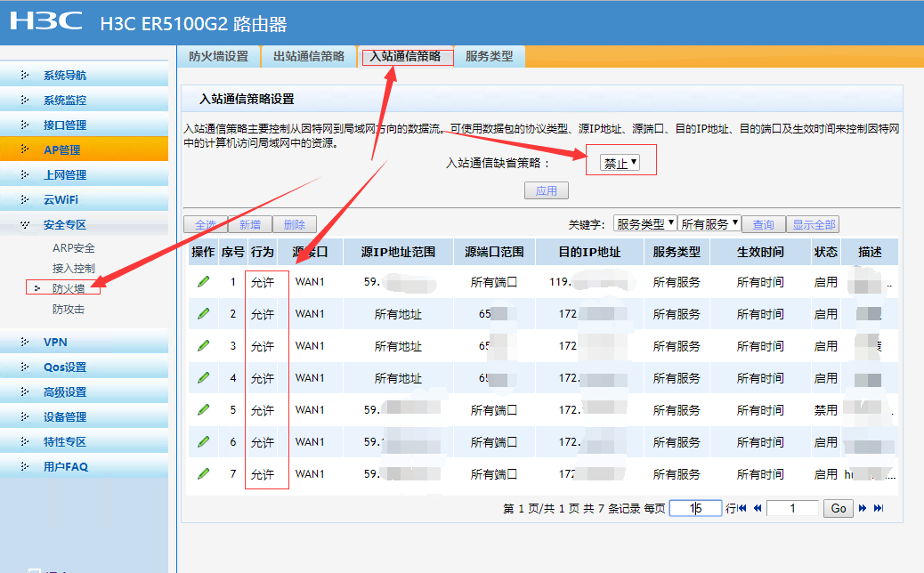Focus the rows-per-page input field
This screenshot has width=924, height=573.
coord(696,508)
